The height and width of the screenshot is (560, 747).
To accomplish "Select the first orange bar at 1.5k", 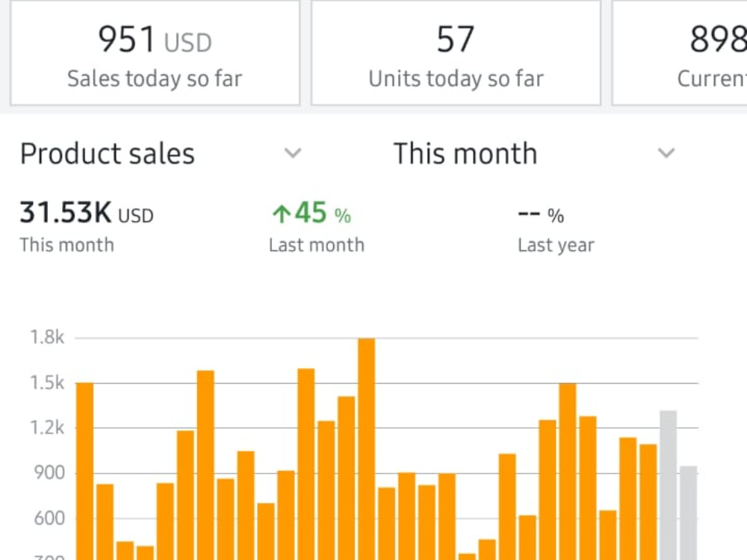I will pyautogui.click(x=85, y=471).
